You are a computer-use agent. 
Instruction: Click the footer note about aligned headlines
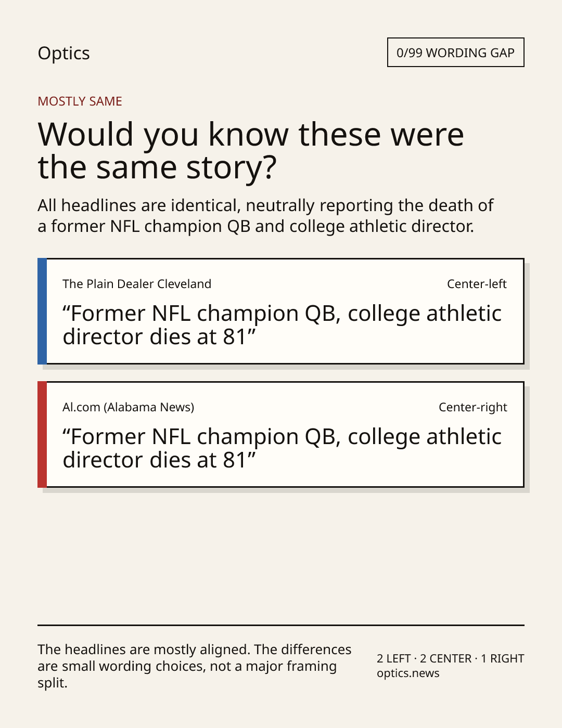pos(195,666)
